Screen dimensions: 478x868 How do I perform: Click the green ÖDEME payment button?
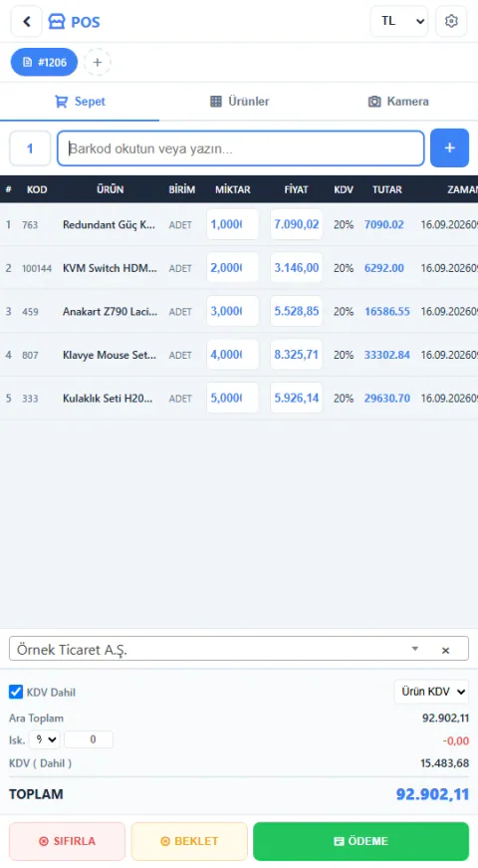[x=360, y=841]
